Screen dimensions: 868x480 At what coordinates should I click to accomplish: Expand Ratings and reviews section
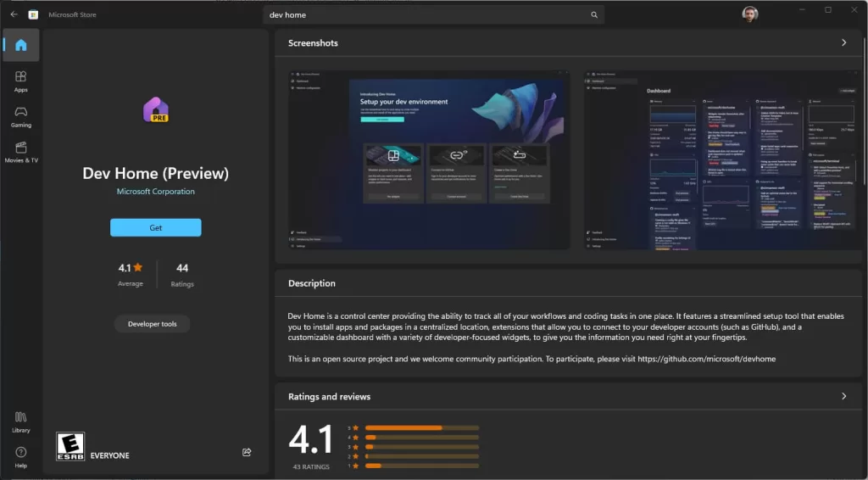[x=843, y=396]
